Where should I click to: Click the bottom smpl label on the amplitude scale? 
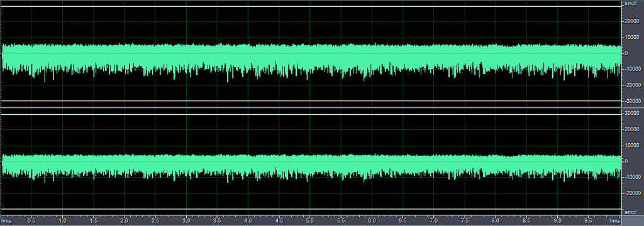[630, 212]
